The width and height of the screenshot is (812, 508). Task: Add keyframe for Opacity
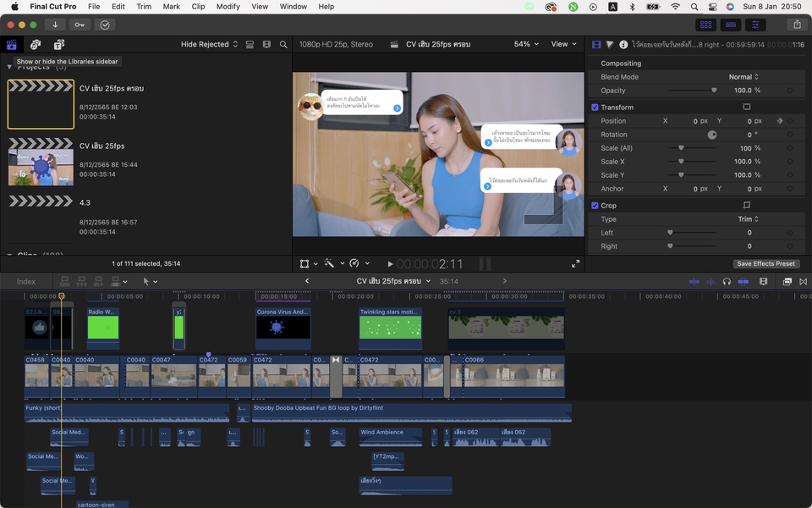tap(790, 91)
